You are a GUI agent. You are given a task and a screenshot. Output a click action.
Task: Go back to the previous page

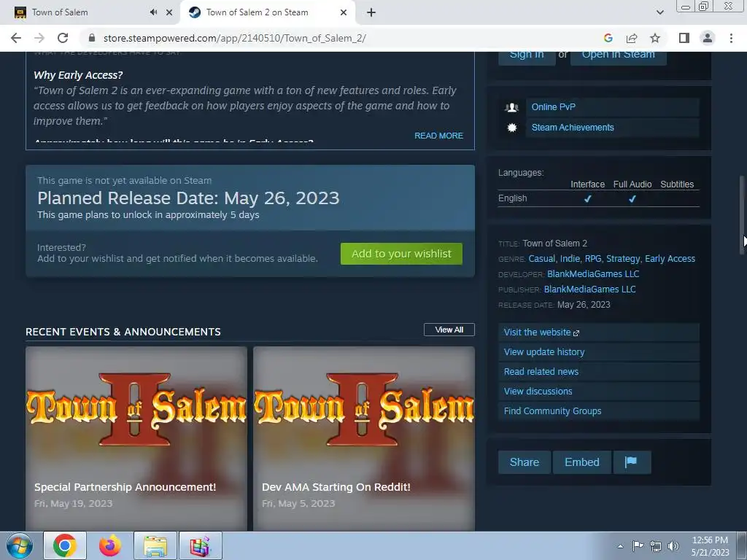coord(16,38)
